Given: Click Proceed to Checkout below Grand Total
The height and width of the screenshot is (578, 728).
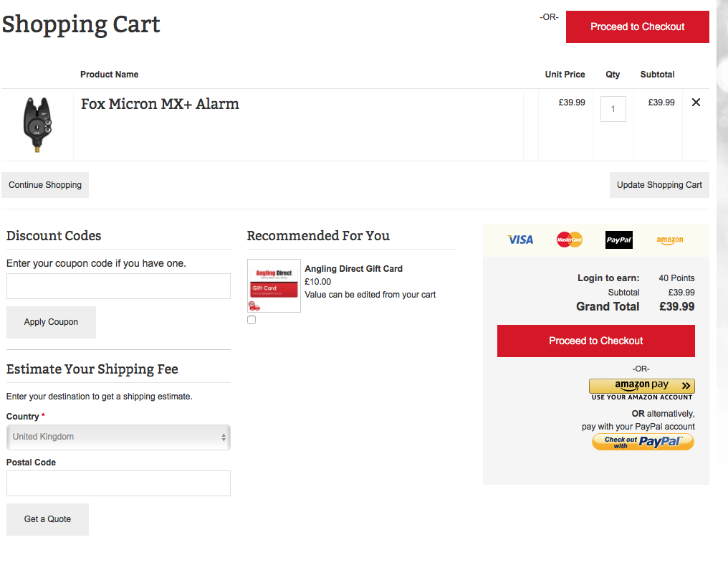Looking at the screenshot, I should point(595,341).
